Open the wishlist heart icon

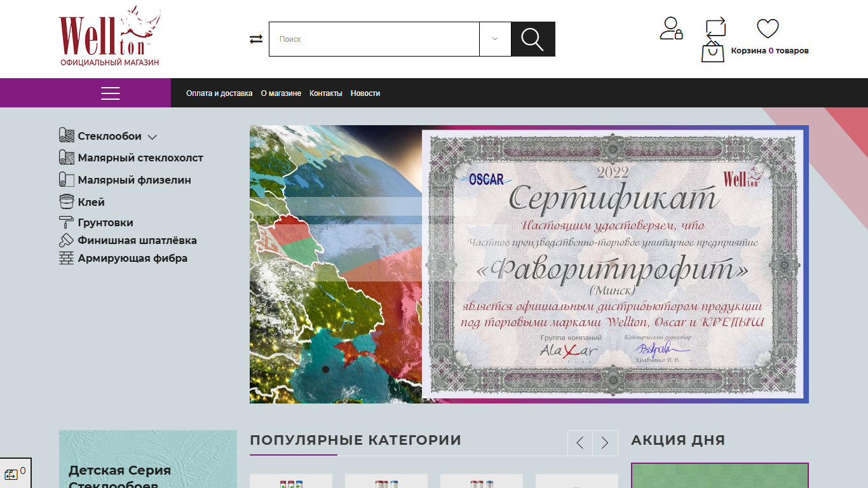pyautogui.click(x=768, y=29)
